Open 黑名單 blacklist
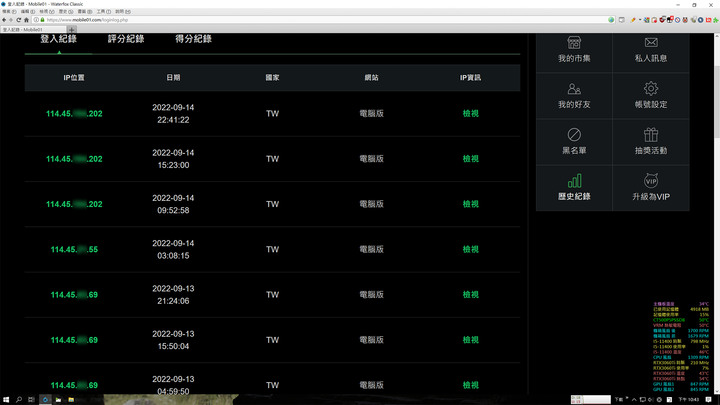This screenshot has width=720, height=405. [574, 142]
